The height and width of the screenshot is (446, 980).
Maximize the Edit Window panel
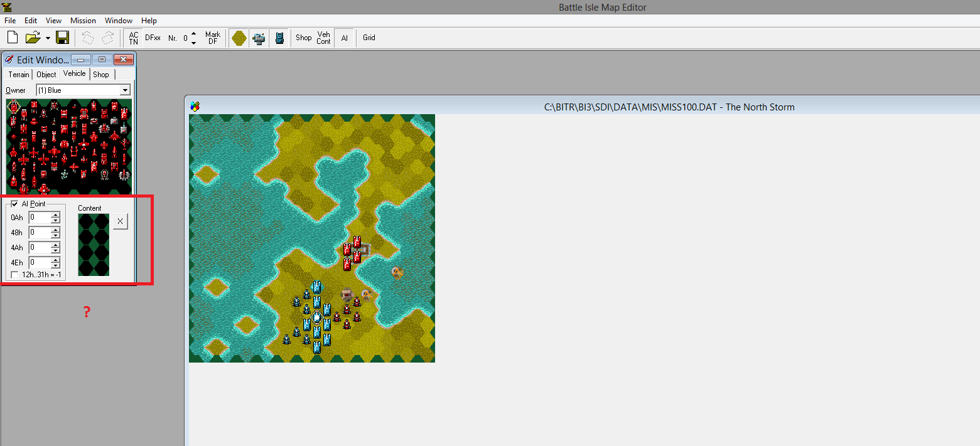(x=102, y=60)
